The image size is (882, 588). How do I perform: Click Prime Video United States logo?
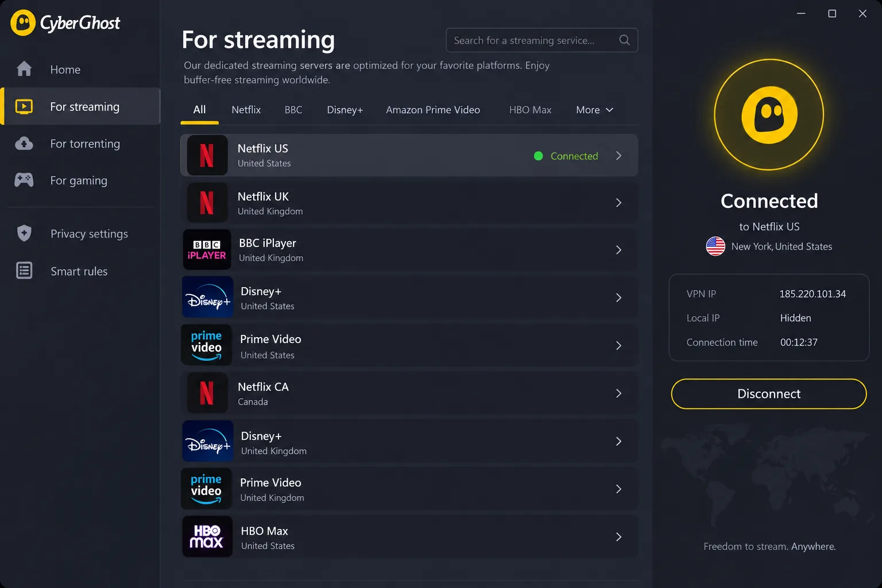(207, 345)
